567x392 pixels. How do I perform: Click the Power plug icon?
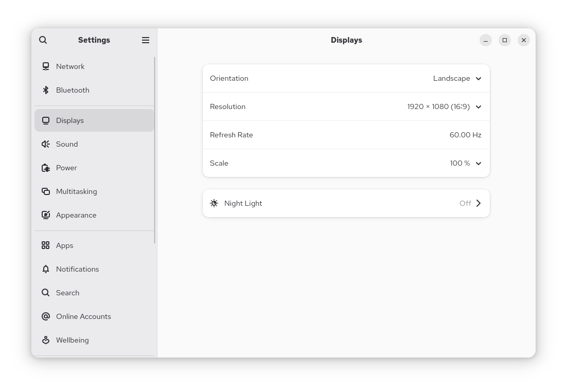46,168
